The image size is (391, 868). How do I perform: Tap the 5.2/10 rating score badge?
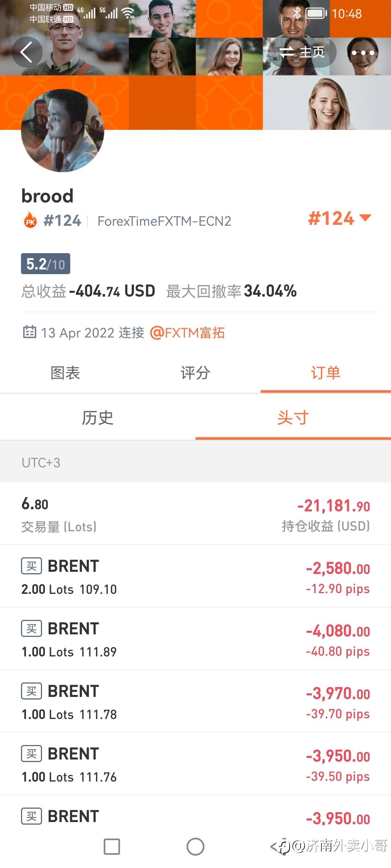(x=46, y=264)
